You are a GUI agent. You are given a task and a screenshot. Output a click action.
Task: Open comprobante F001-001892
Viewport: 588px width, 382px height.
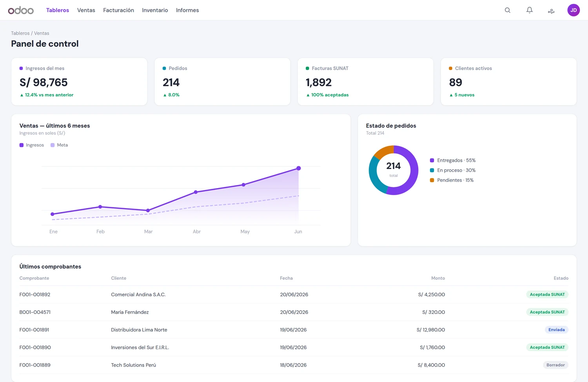pyautogui.click(x=35, y=295)
